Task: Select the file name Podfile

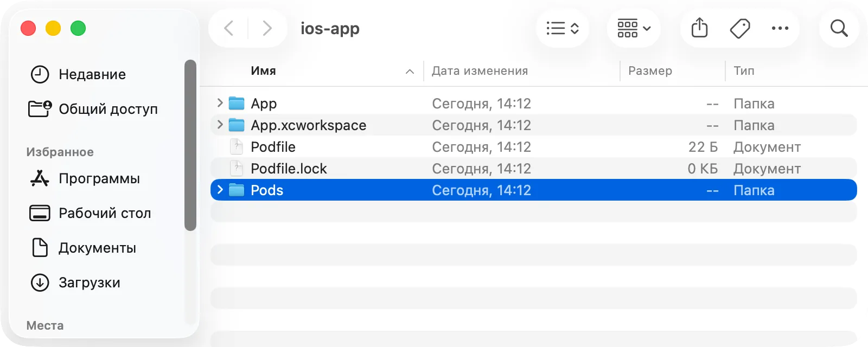Action: (x=273, y=147)
